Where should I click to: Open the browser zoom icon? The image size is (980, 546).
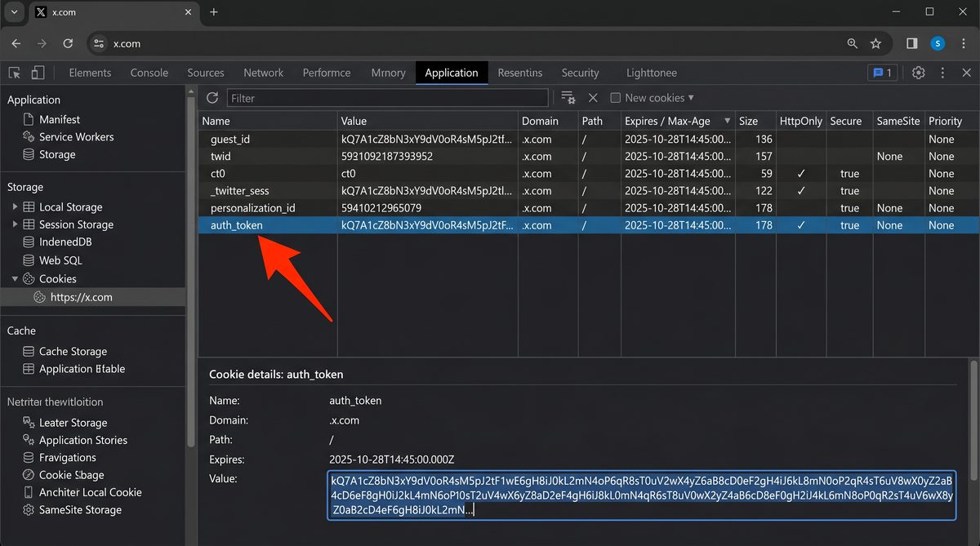pyautogui.click(x=853, y=43)
